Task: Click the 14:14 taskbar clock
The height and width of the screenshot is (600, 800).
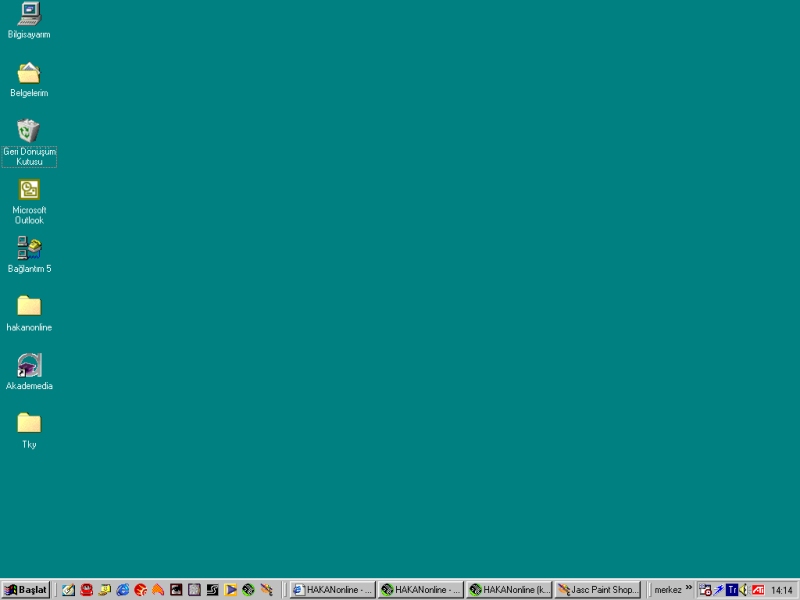Action: pyautogui.click(x=782, y=590)
